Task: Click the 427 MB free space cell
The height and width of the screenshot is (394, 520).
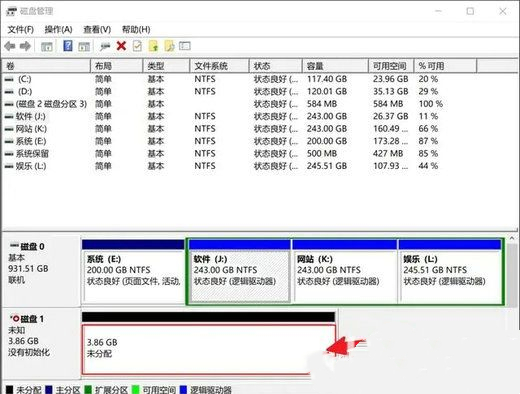Action: pos(388,154)
